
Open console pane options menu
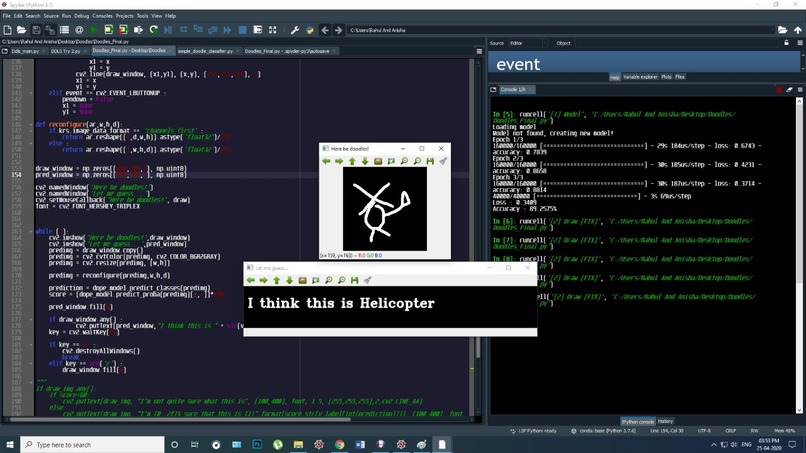(x=800, y=89)
